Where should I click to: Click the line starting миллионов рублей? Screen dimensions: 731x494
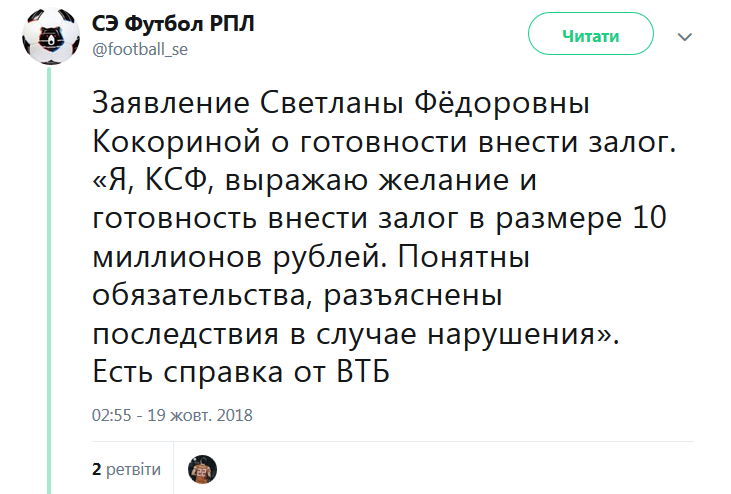click(x=311, y=258)
